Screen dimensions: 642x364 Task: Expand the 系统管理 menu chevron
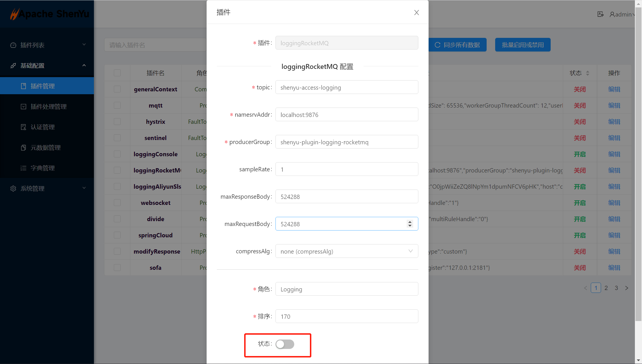point(84,188)
